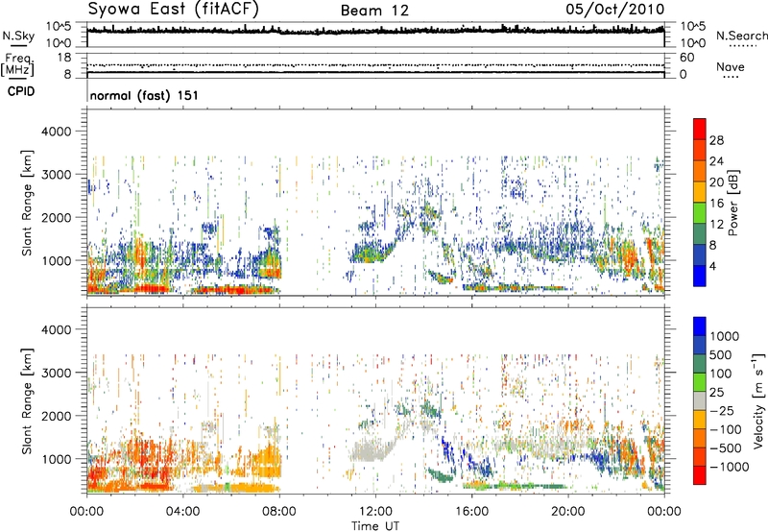Pick the grey segment of Velocity color bar

700,400
